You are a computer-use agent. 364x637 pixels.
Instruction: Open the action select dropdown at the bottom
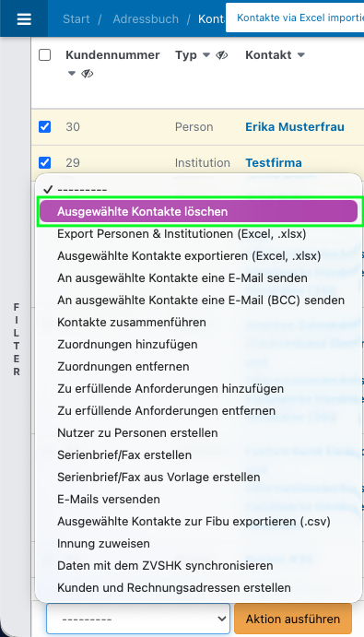pyautogui.click(x=138, y=619)
